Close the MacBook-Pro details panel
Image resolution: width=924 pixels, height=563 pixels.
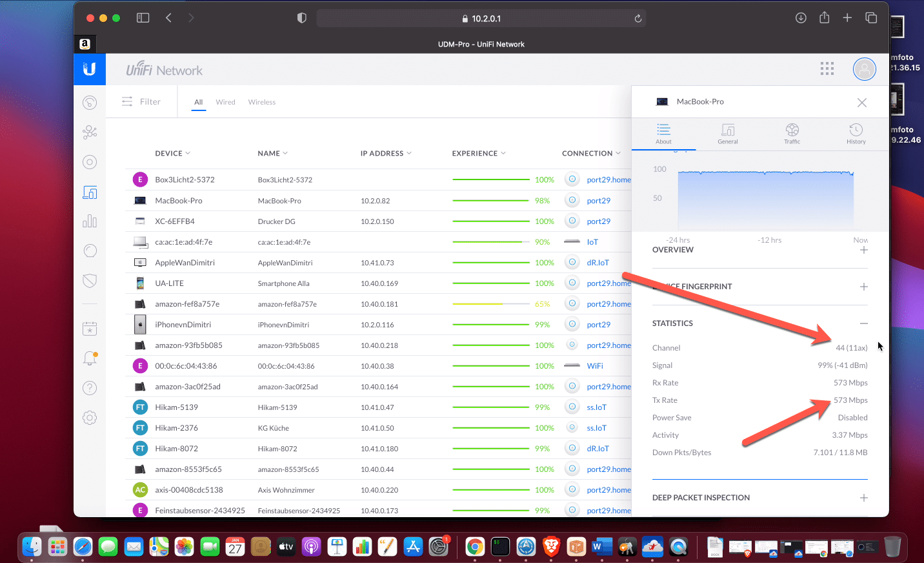click(862, 103)
